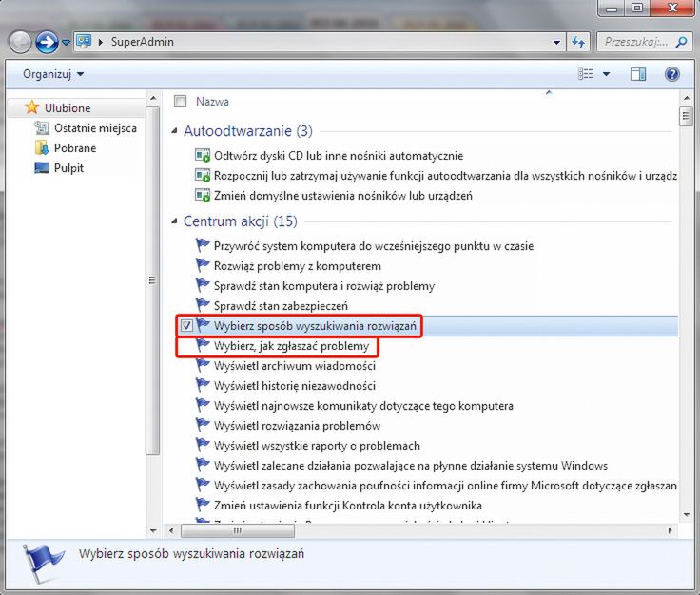Collapse the Autoodtwarzanie (3) group
The height and width of the screenshot is (595, 700).
(x=174, y=130)
